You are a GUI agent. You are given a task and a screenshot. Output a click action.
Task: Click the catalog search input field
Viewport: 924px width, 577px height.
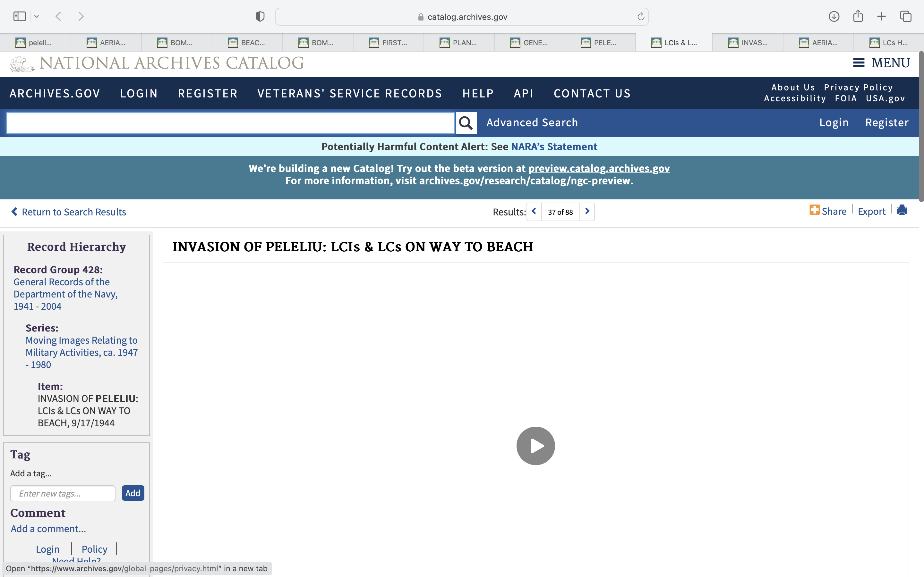click(x=230, y=123)
